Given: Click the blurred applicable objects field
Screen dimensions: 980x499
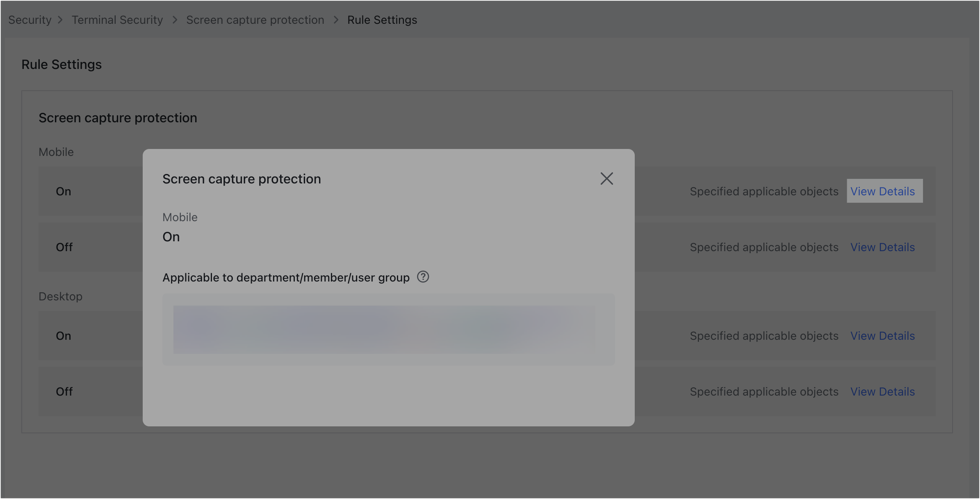Looking at the screenshot, I should tap(389, 330).
